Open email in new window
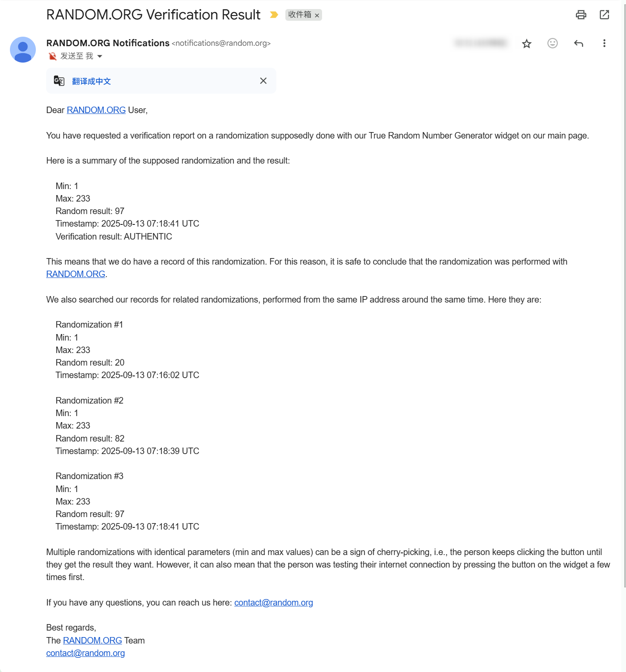Viewport: 626px width, 672px height. (x=604, y=15)
